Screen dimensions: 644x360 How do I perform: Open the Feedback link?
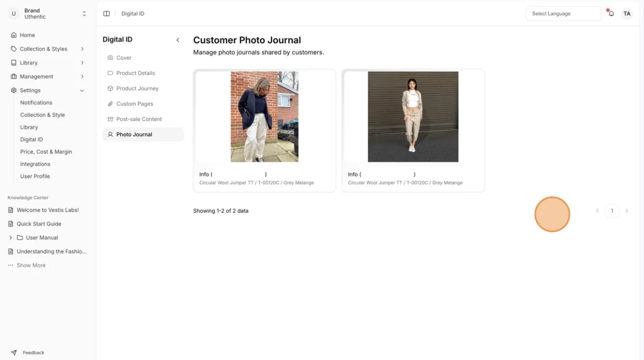[x=34, y=353]
